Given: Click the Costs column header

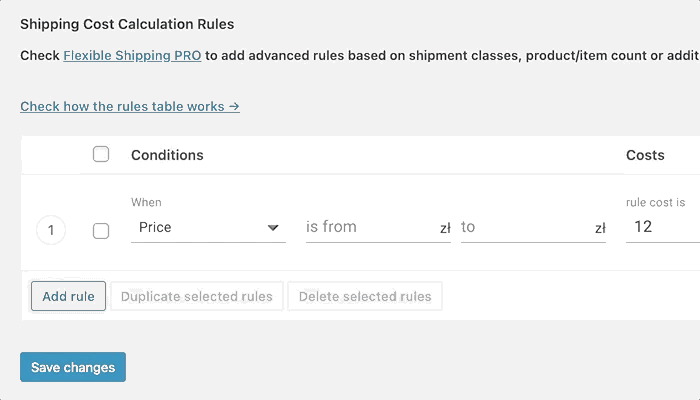Looking at the screenshot, I should (645, 155).
